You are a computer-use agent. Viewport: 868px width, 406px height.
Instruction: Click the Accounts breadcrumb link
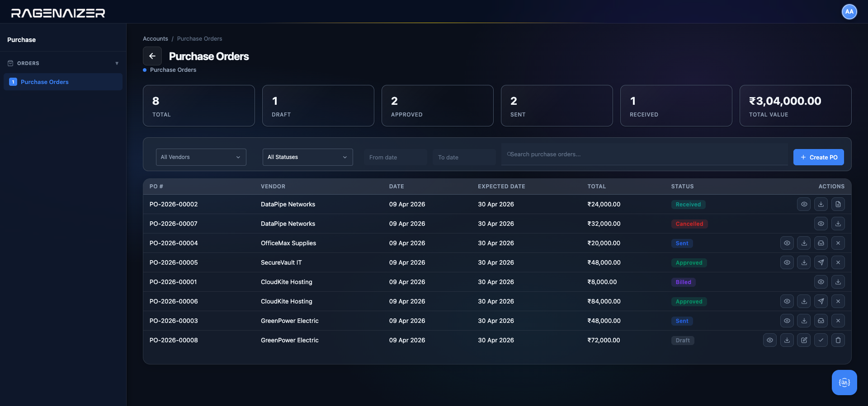click(x=156, y=39)
